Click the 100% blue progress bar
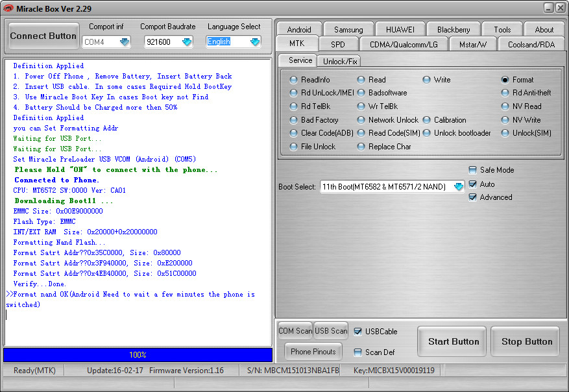This screenshot has width=569, height=392. (x=138, y=354)
